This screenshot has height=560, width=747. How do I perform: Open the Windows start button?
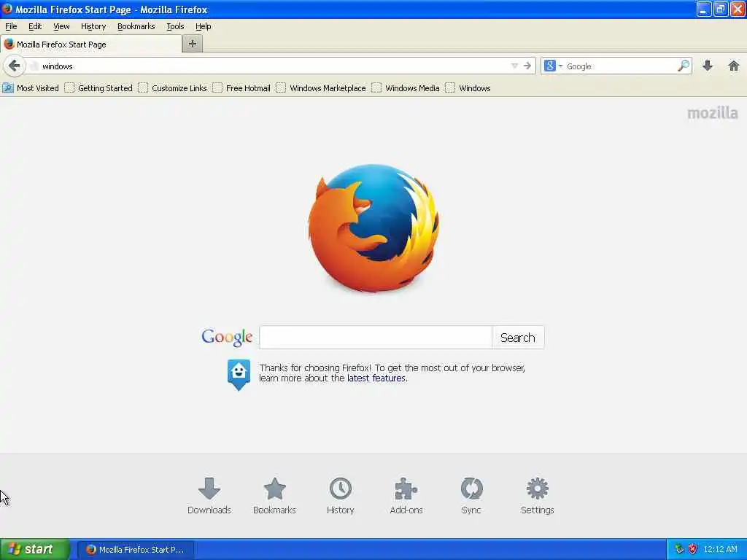pos(35,549)
